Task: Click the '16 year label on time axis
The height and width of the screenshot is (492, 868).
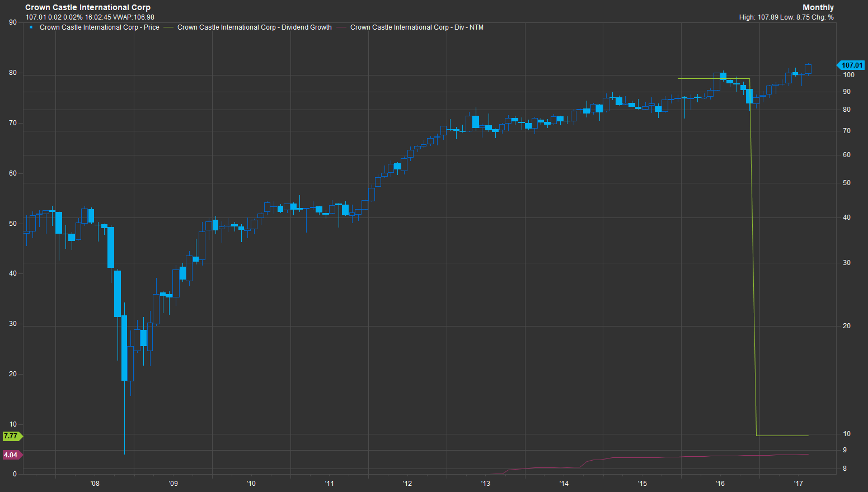Action: 720,484
